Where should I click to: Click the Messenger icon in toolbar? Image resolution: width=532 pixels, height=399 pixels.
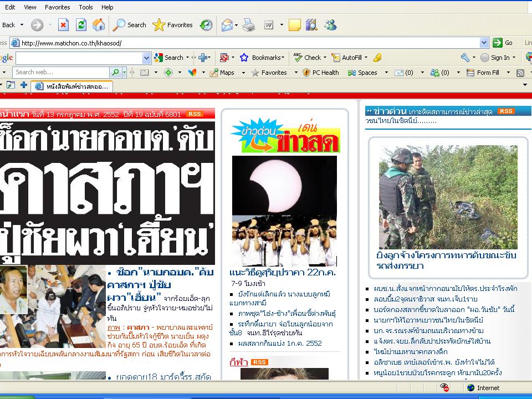(330, 25)
